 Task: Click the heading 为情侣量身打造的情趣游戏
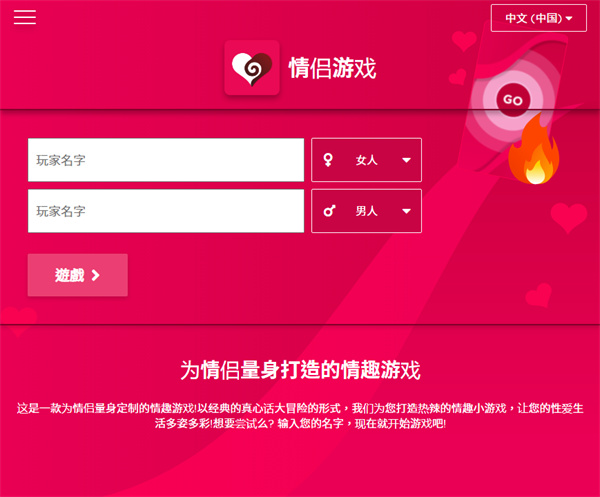(x=300, y=370)
